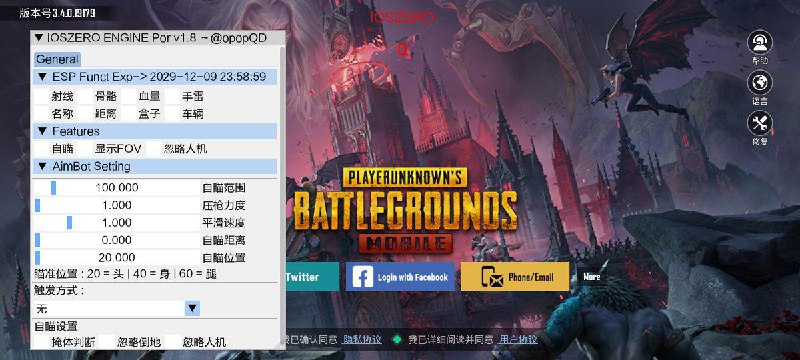
Task: Toggle the 血量 checkbox
Action: coord(129,96)
